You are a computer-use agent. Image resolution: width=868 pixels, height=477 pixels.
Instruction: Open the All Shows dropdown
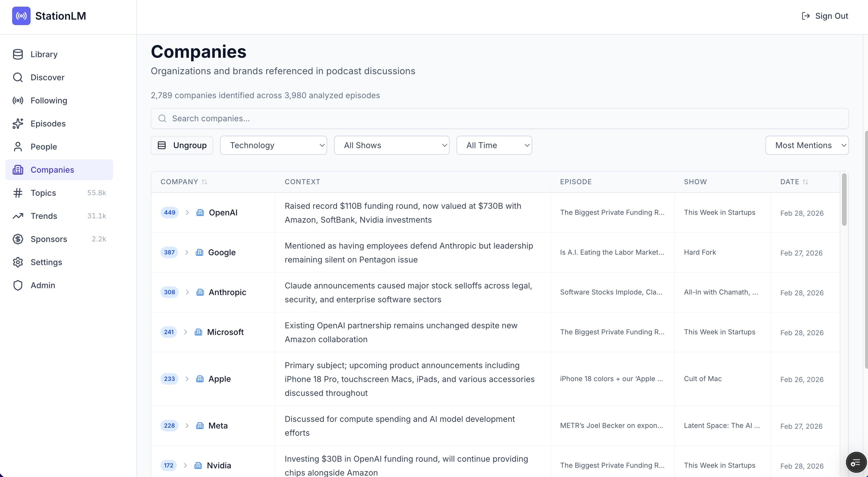click(391, 145)
